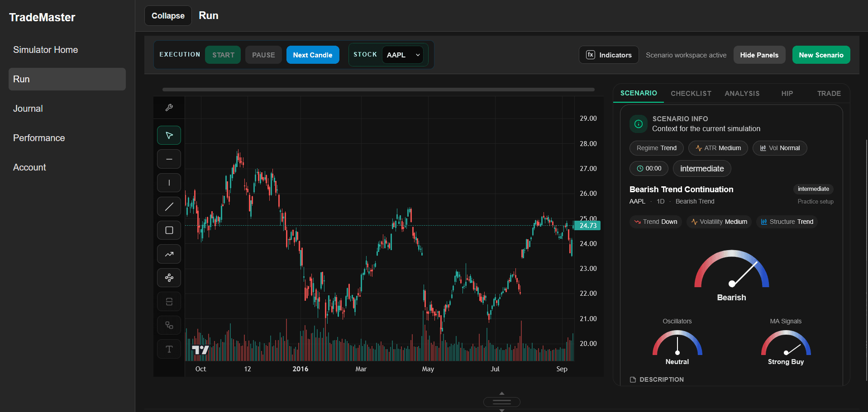Image resolution: width=868 pixels, height=412 pixels.
Task: Click the large intermediate difficulty chip
Action: [702, 169]
